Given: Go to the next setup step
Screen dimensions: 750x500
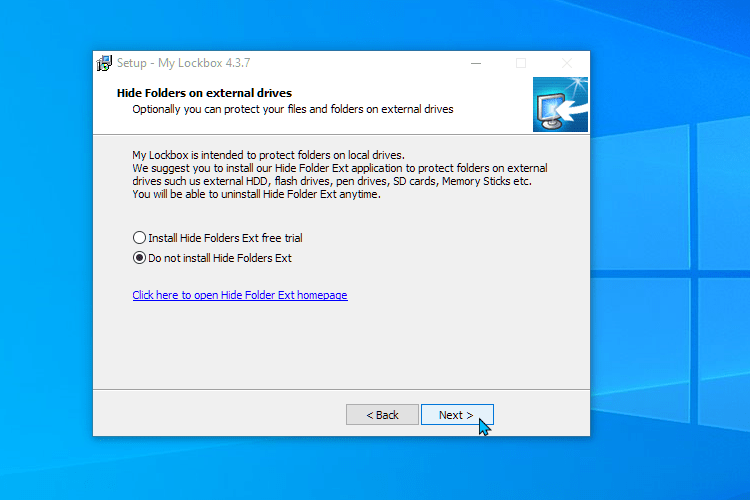Looking at the screenshot, I should pos(457,415).
